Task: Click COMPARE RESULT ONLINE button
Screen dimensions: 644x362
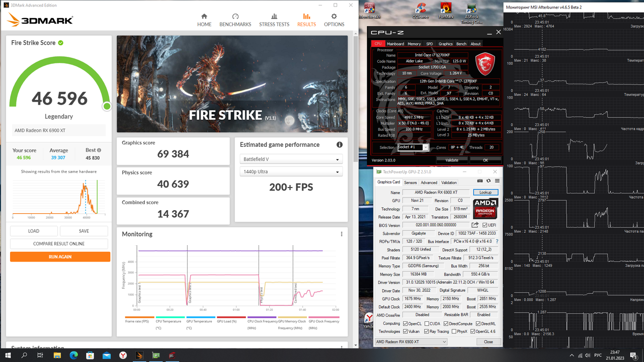Action: pyautogui.click(x=59, y=244)
